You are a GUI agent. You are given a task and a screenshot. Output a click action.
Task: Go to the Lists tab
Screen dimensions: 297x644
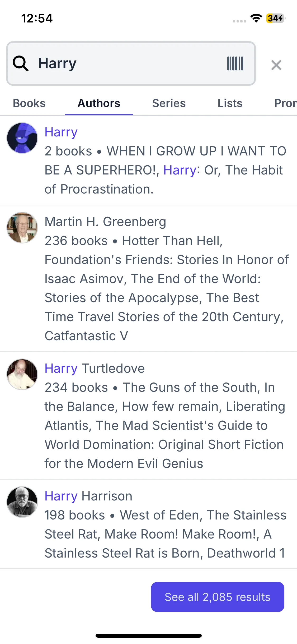(230, 103)
